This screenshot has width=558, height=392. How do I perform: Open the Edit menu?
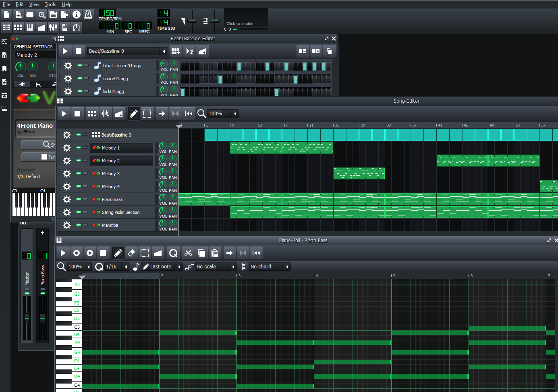point(20,4)
